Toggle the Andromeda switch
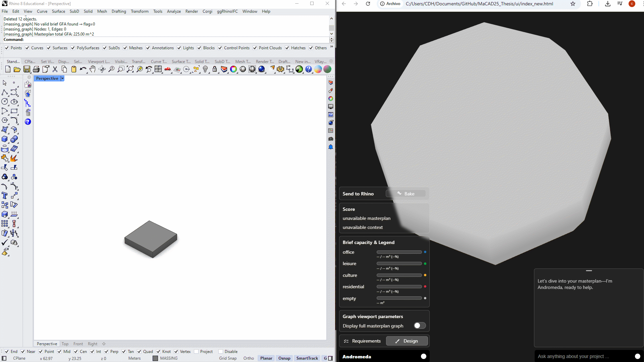The height and width of the screenshot is (362, 644). [423, 357]
